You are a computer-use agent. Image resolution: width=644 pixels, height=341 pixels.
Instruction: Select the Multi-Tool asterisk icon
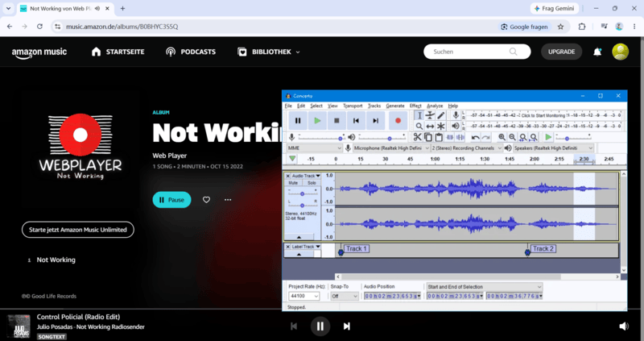coord(440,127)
